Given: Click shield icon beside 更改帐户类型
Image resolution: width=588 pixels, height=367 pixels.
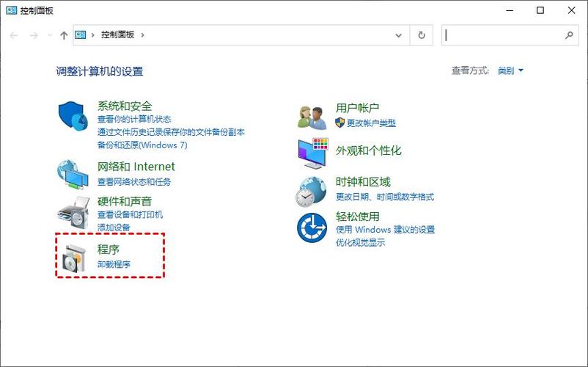Looking at the screenshot, I should pos(339,123).
